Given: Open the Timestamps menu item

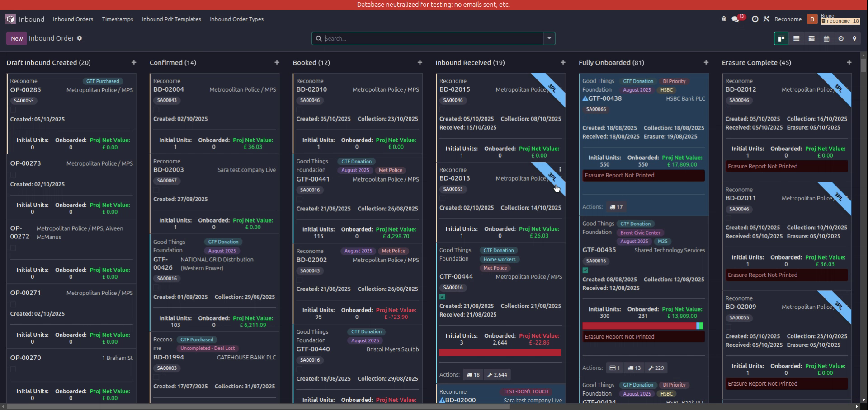Looking at the screenshot, I should pyautogui.click(x=117, y=19).
